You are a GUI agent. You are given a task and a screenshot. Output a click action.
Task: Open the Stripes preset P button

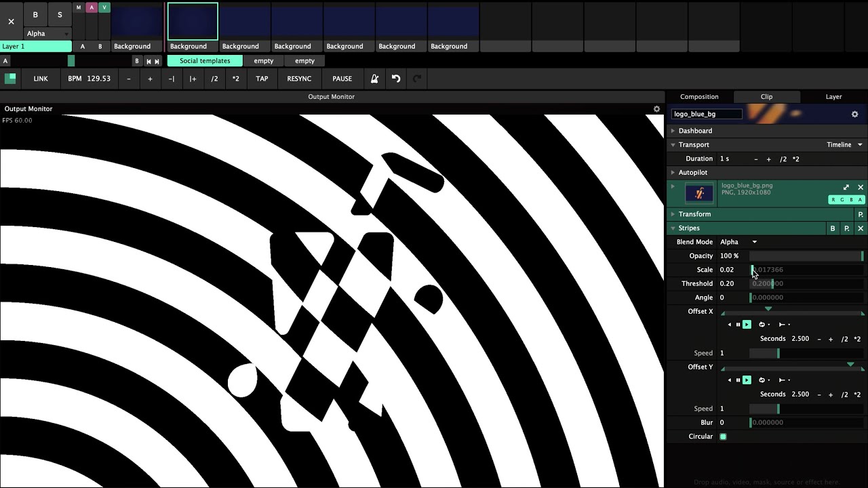[847, 228]
